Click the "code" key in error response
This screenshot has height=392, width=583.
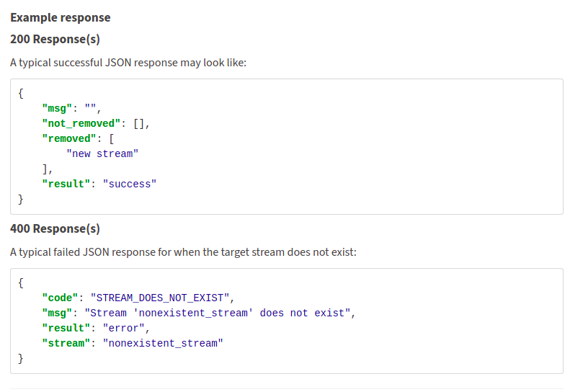click(x=60, y=298)
